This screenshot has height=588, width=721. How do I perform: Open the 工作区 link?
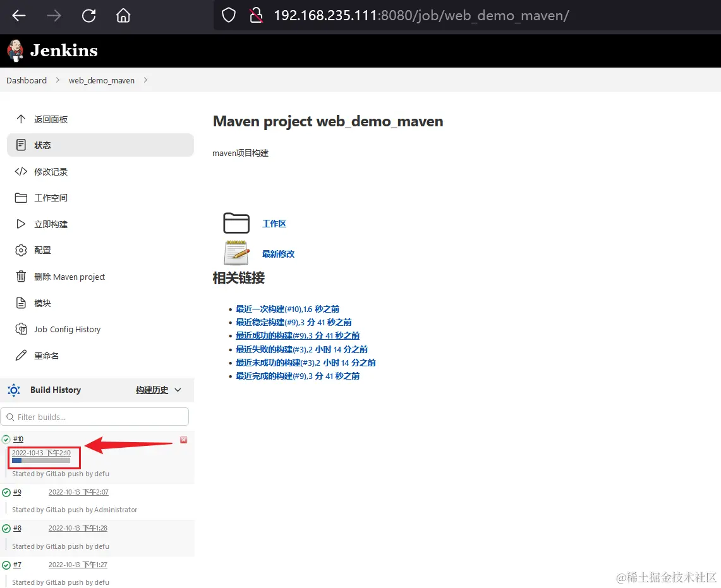[x=274, y=224]
